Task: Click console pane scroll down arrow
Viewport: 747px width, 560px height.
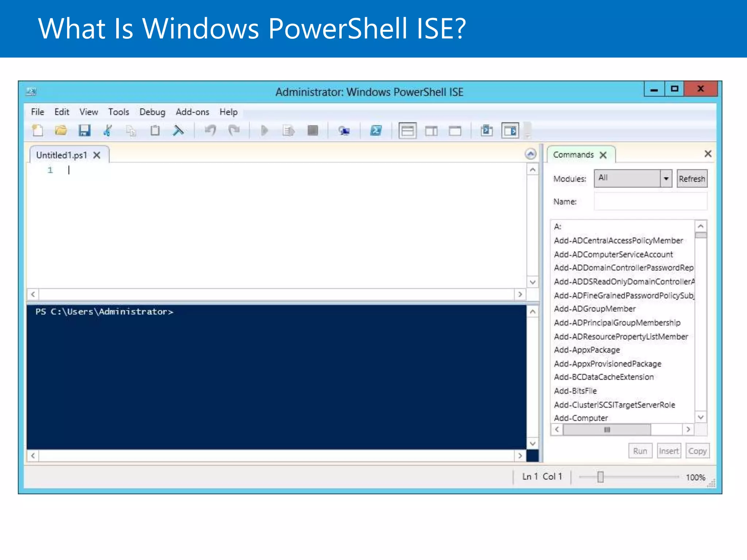Action: click(533, 443)
